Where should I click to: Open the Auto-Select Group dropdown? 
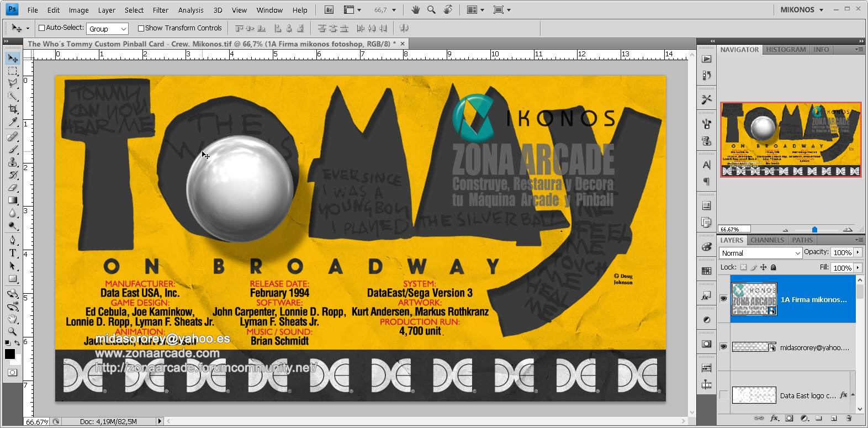108,29
